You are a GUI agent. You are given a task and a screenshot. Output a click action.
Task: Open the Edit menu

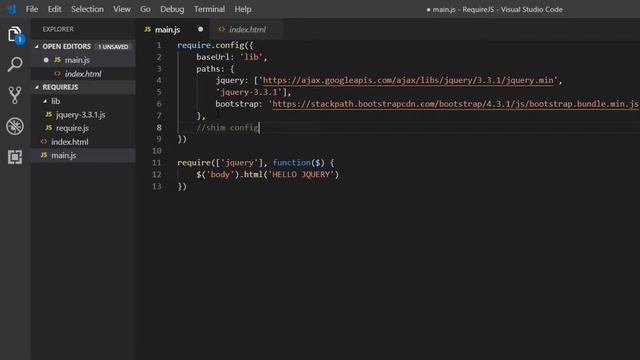pos(54,9)
